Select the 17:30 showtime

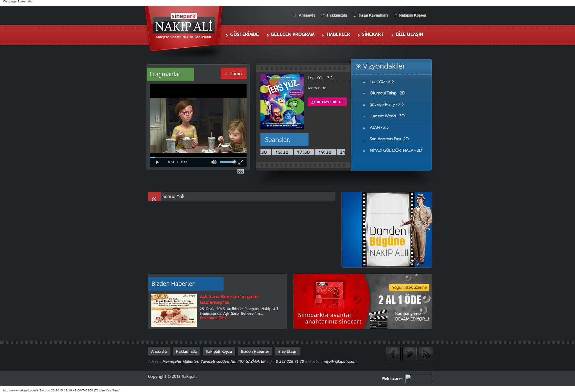[x=303, y=152]
